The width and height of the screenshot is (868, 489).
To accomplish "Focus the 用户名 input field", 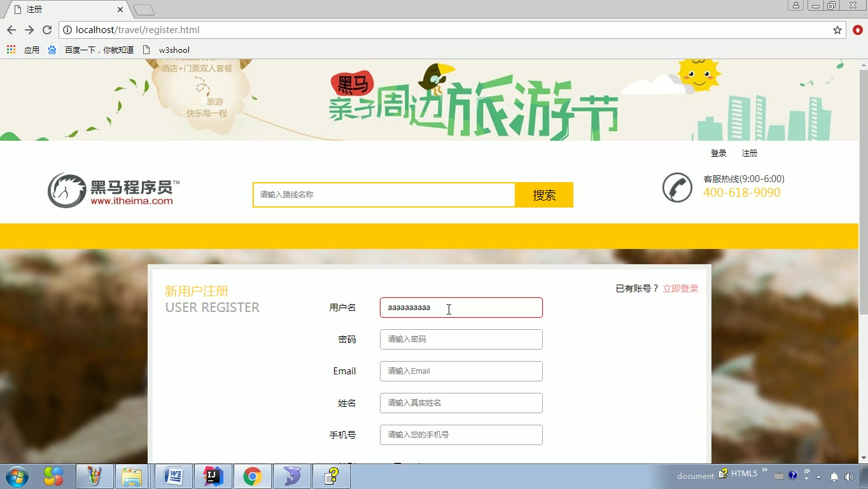I will (x=461, y=308).
